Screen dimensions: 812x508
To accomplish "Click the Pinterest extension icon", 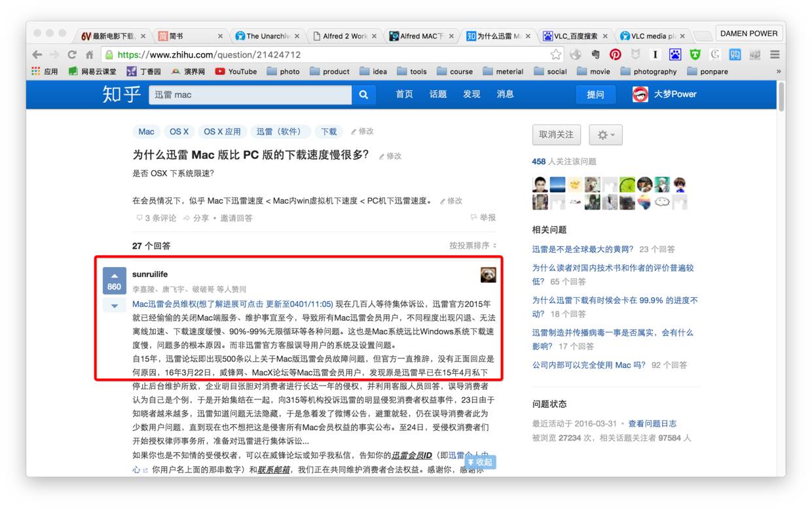I will [615, 54].
